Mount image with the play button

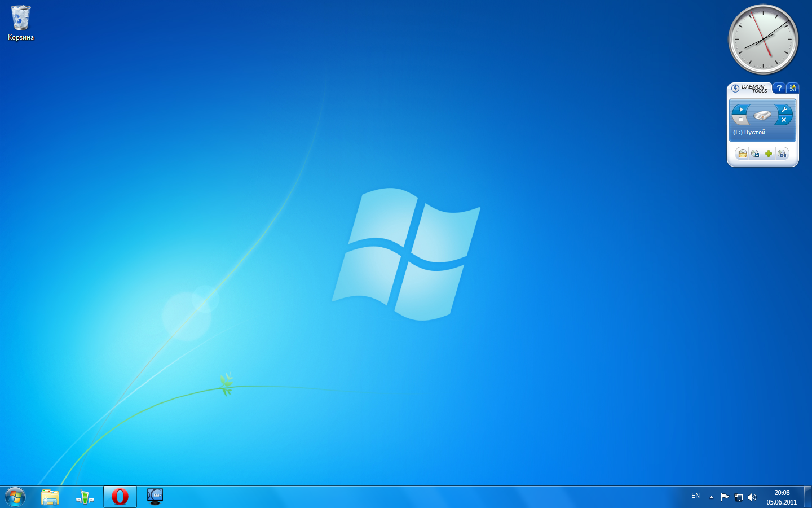[740, 110]
